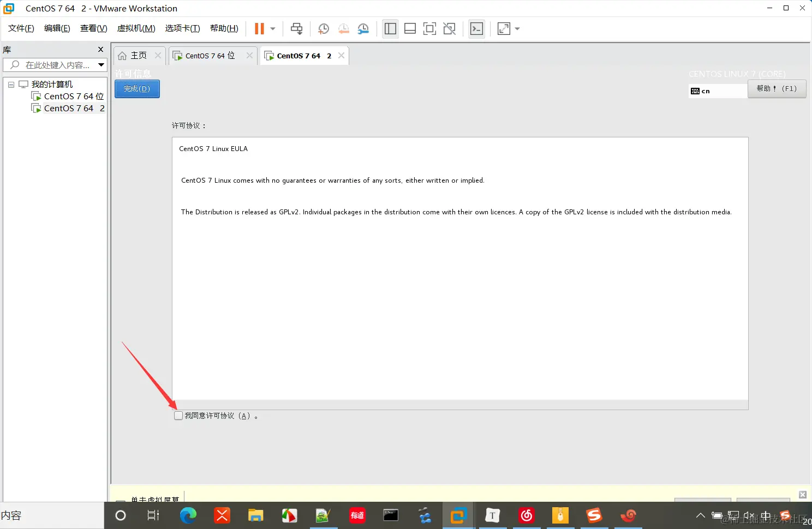Show hidden system tray icons chevron
The width and height of the screenshot is (812, 529).
pos(701,515)
